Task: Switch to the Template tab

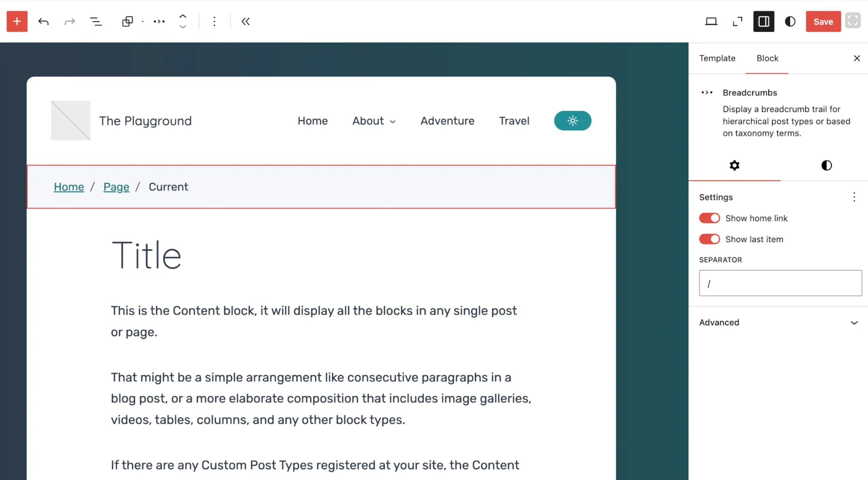Action: 717,58
